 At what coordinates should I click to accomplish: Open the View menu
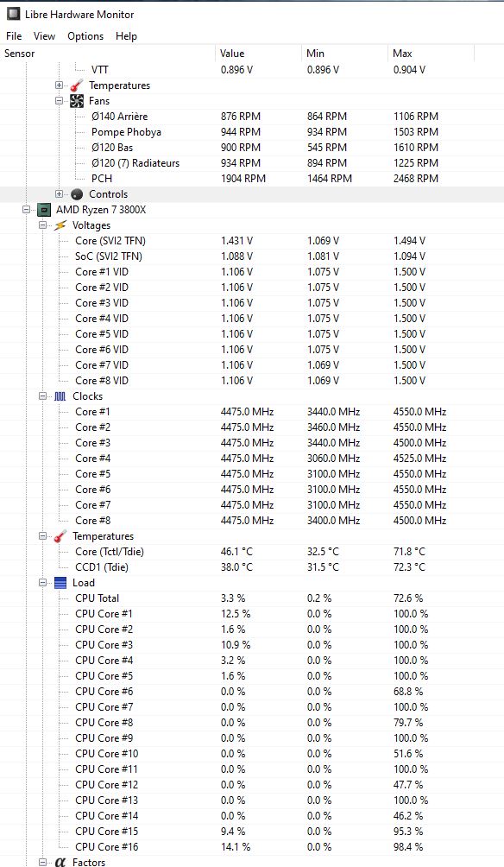coord(44,36)
